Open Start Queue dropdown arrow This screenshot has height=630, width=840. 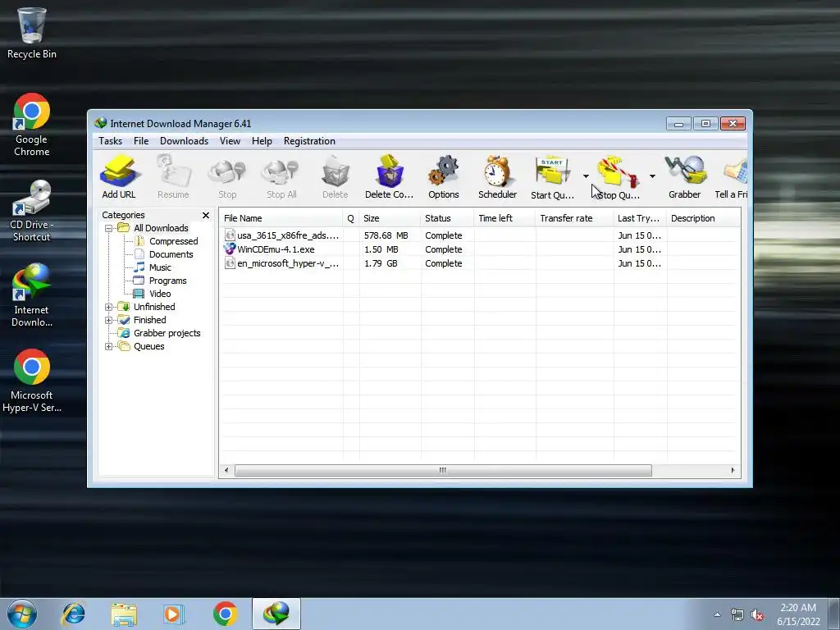(x=586, y=176)
